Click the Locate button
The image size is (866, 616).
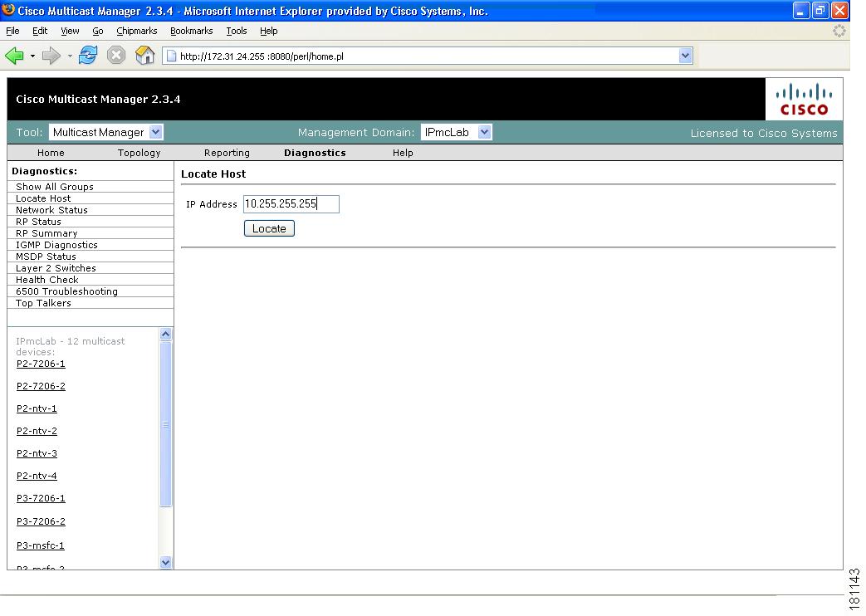269,229
